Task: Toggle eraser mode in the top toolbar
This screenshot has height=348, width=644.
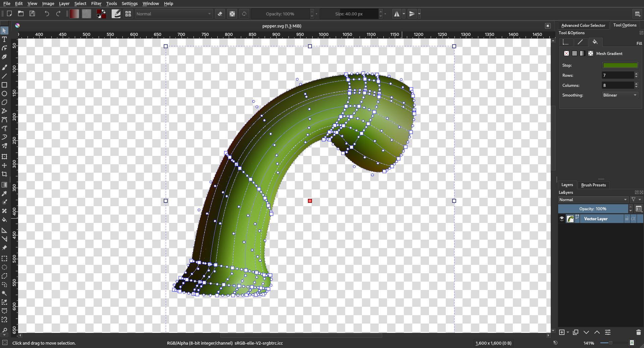Action: tap(220, 14)
